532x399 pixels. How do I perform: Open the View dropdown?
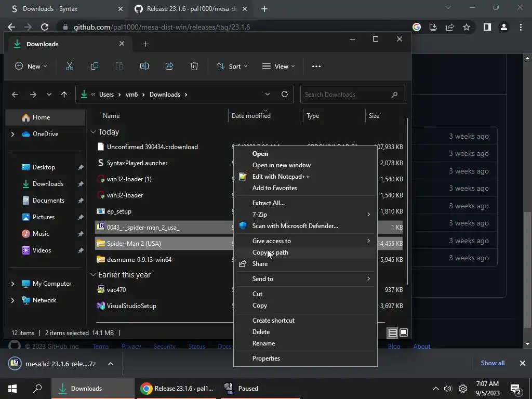tap(278, 66)
